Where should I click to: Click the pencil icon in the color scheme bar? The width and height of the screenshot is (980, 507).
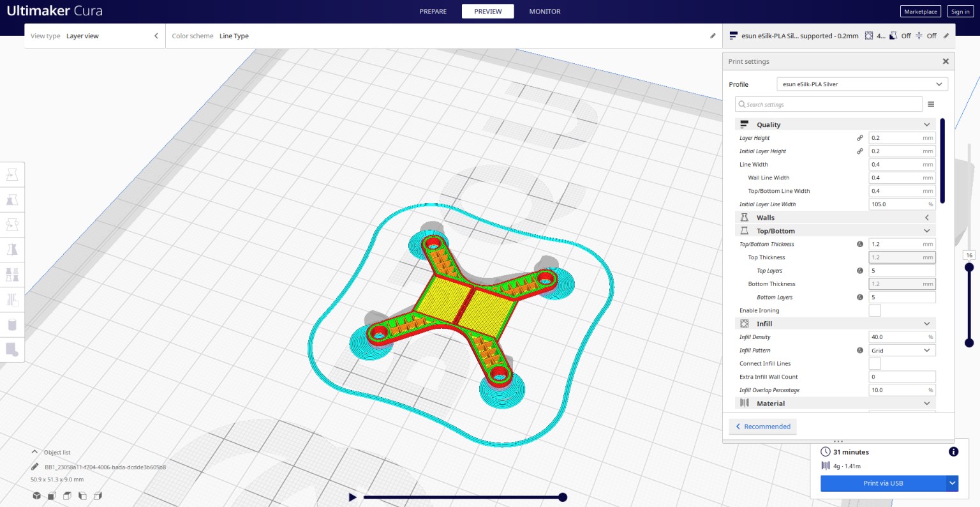[x=713, y=36]
